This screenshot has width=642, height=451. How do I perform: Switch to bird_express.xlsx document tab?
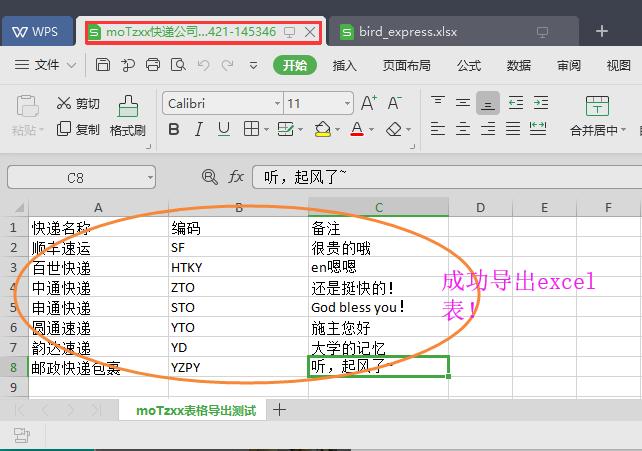tap(454, 32)
